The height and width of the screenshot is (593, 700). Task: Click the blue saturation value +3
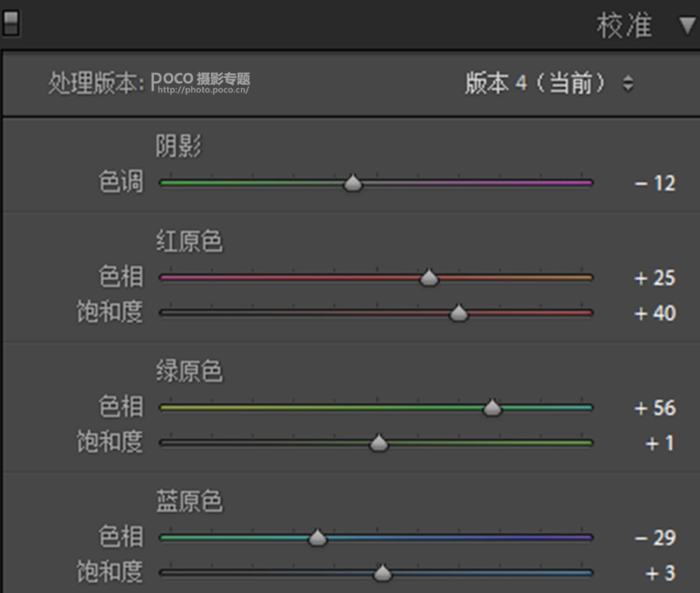pyautogui.click(x=660, y=574)
